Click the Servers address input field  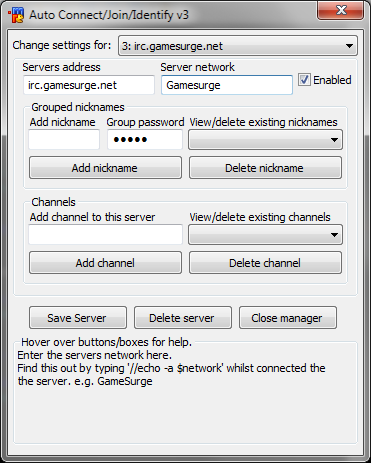pyautogui.click(x=89, y=85)
